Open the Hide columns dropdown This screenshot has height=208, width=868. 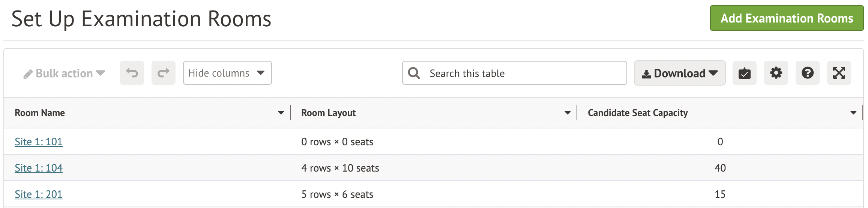coord(227,73)
